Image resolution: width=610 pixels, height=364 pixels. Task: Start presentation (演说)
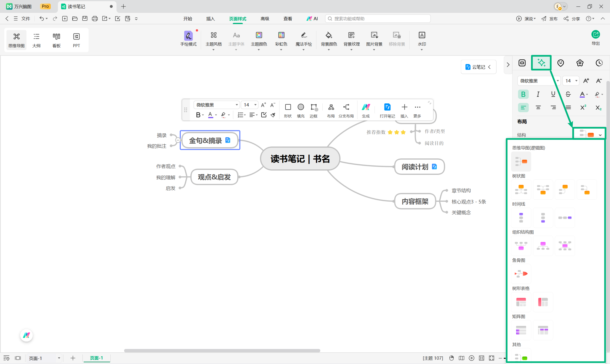tap(526, 19)
